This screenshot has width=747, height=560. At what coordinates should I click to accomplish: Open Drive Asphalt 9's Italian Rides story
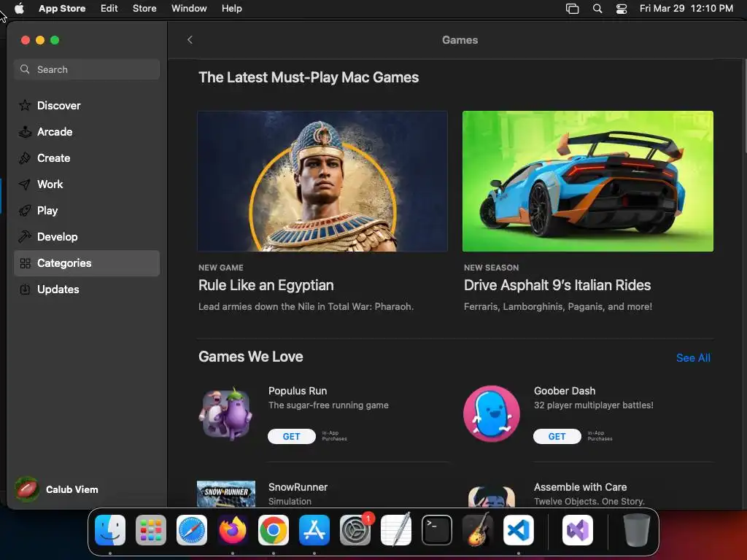tap(557, 285)
